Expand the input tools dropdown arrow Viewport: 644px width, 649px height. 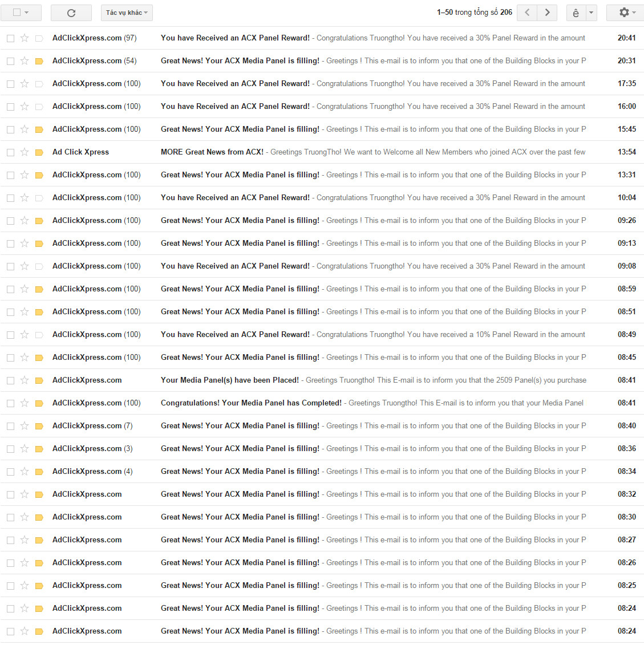pyautogui.click(x=592, y=13)
